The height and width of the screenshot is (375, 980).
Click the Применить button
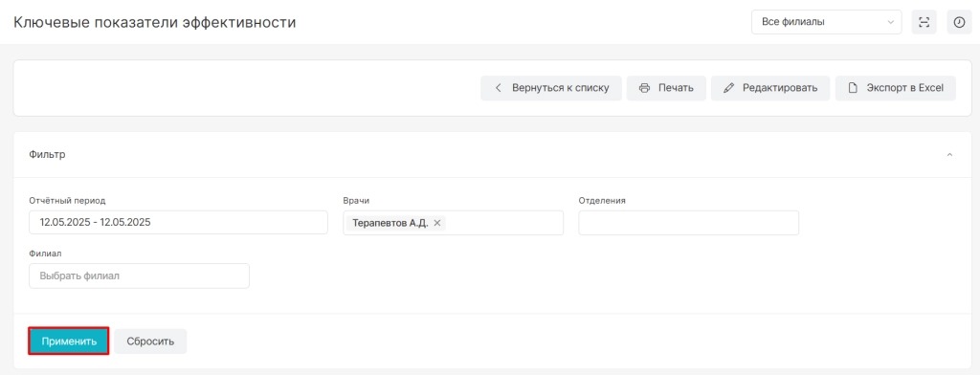tap(69, 342)
